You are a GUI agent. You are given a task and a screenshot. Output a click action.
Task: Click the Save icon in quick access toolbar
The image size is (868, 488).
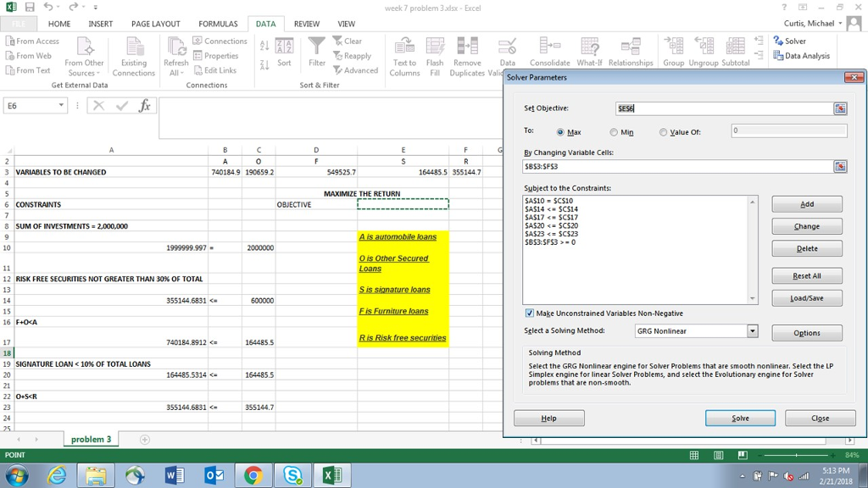point(30,7)
